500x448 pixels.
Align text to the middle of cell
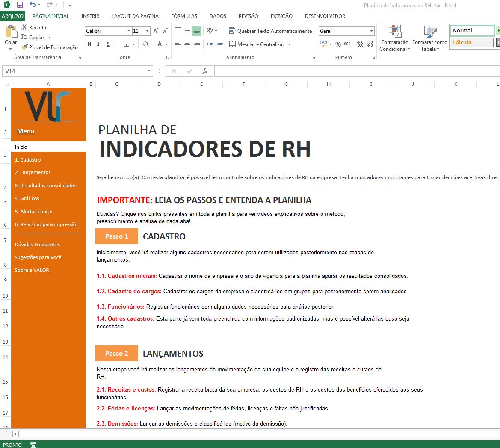coord(187,31)
